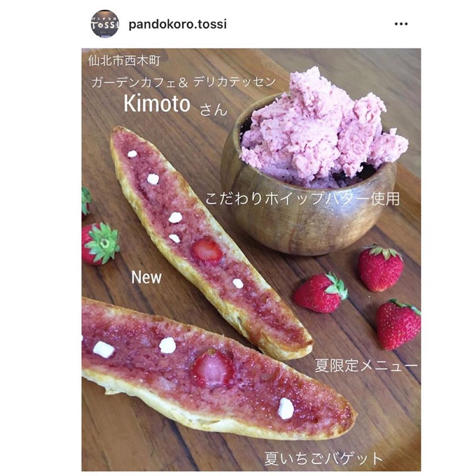Click the strawberry slice on the upper baguette
This screenshot has height=476, width=476.
pyautogui.click(x=207, y=250)
